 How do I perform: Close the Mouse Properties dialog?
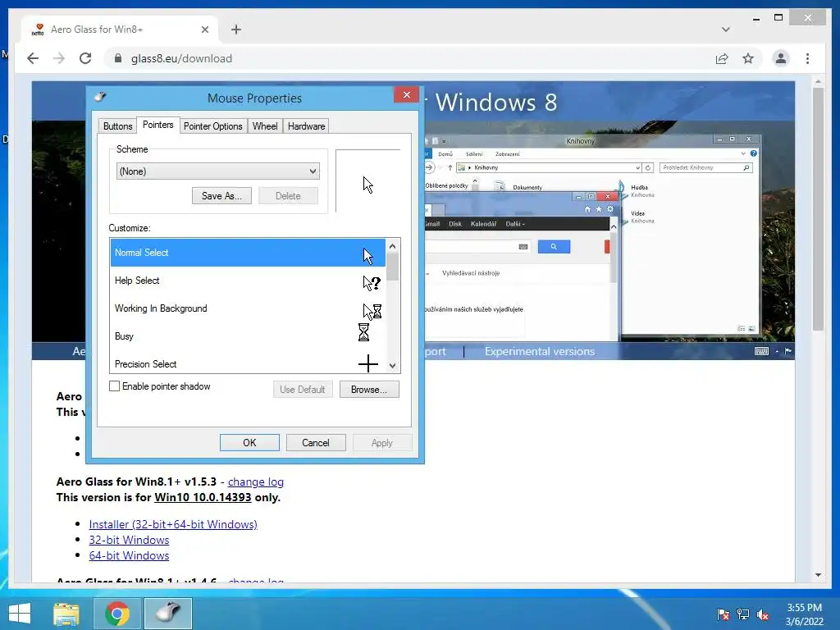pos(407,95)
